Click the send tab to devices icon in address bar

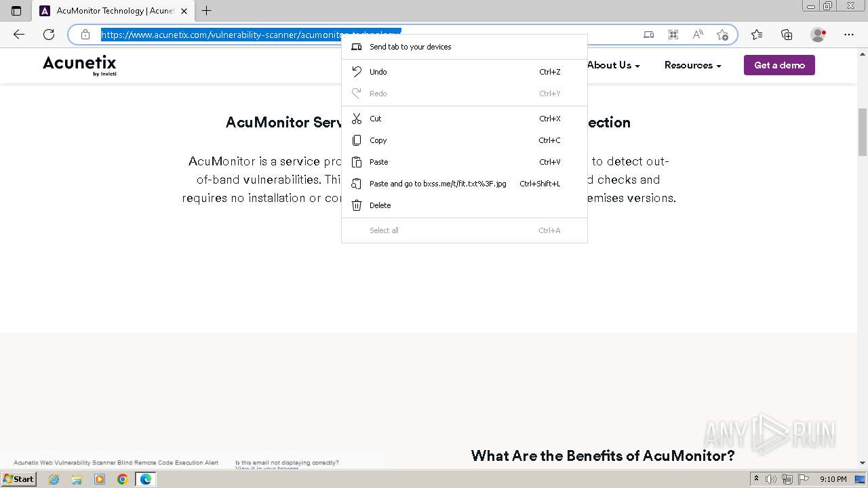pyautogui.click(x=649, y=35)
